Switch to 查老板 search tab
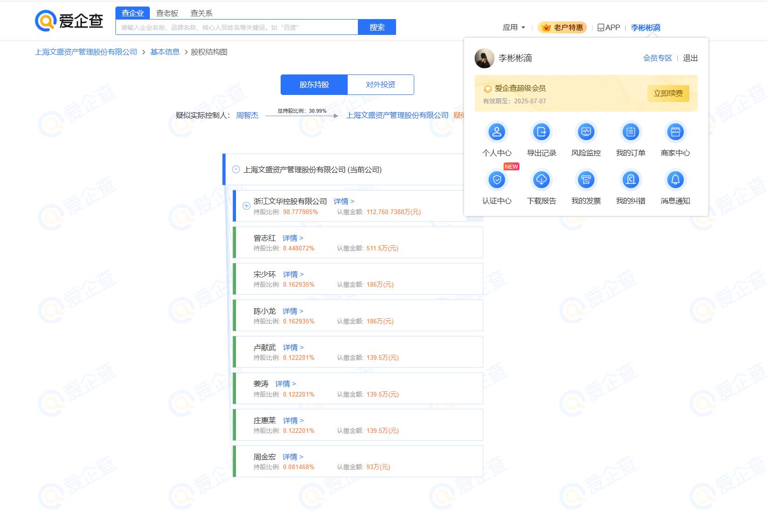Image resolution: width=767 pixels, height=532 pixels. pyautogui.click(x=167, y=13)
